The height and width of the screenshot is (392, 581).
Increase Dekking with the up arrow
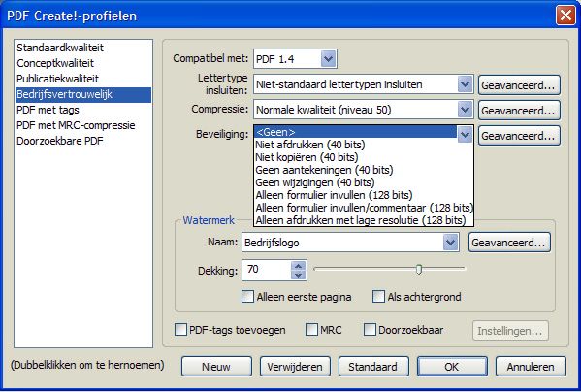[299, 266]
